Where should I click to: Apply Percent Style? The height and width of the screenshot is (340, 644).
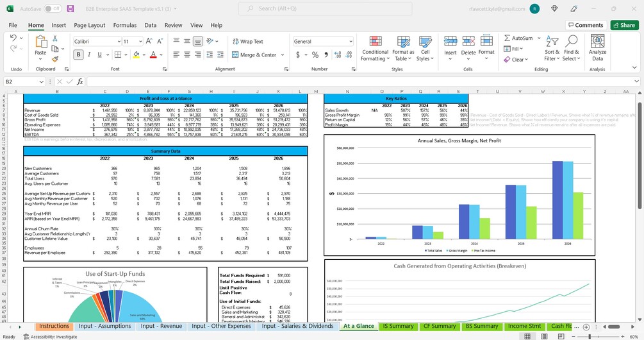pyautogui.click(x=315, y=55)
